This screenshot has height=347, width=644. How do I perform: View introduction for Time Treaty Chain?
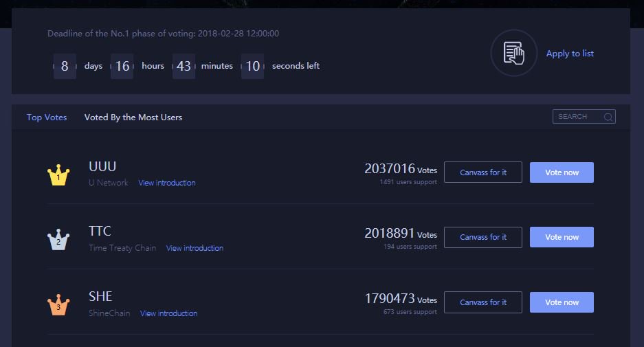pyautogui.click(x=195, y=248)
